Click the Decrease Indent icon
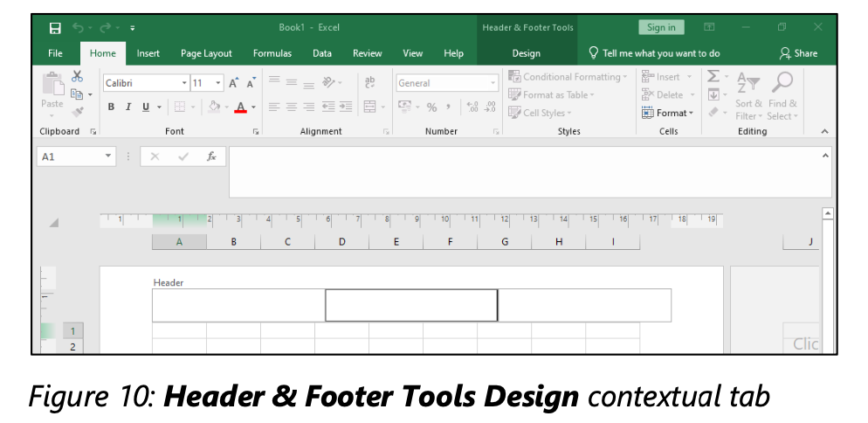Screen dimensions: 868x423 click(328, 107)
